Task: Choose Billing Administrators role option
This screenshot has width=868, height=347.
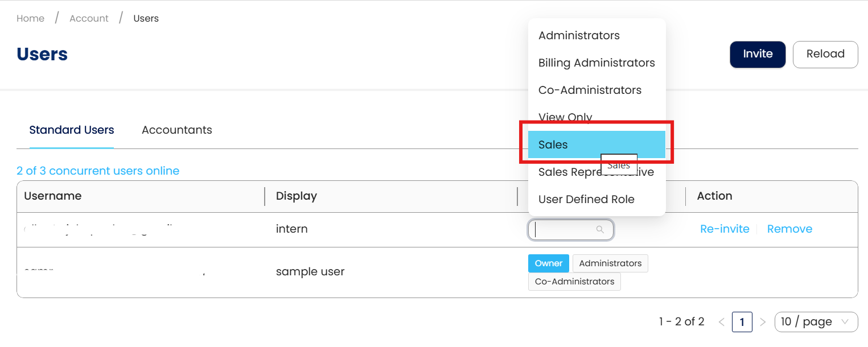Action: (x=597, y=63)
